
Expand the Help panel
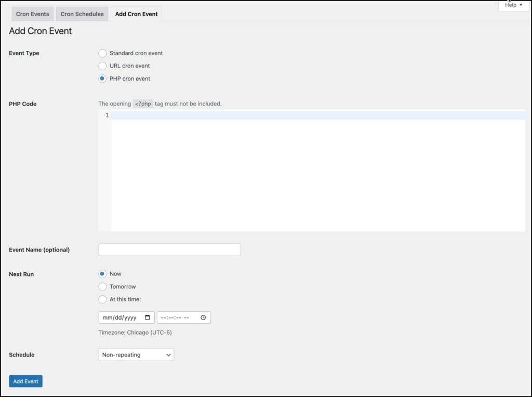(x=513, y=5)
